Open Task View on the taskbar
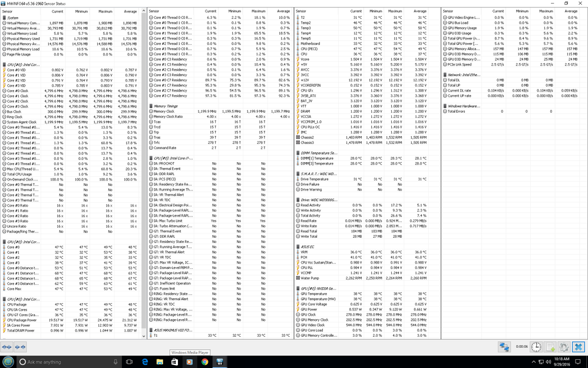588x368 pixels. click(x=130, y=362)
